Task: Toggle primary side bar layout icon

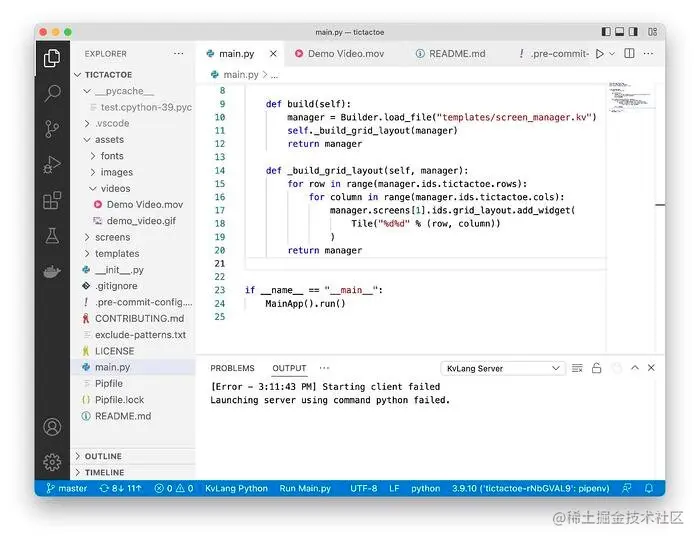Action: coord(606,32)
